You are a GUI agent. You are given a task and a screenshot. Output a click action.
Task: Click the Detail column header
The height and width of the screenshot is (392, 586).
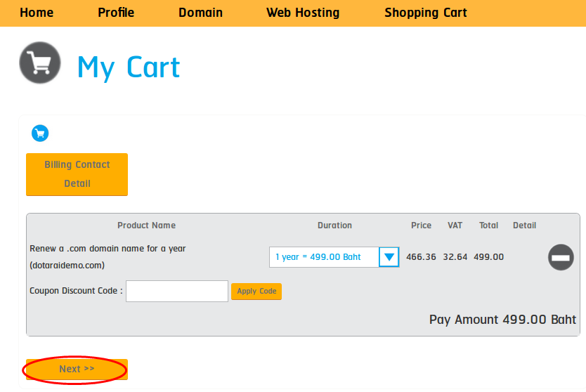click(525, 226)
